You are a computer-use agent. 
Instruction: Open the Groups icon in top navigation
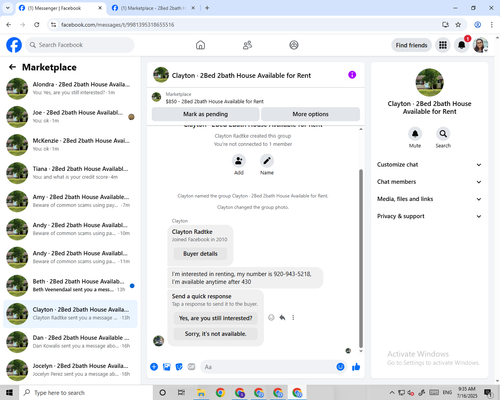coord(294,45)
